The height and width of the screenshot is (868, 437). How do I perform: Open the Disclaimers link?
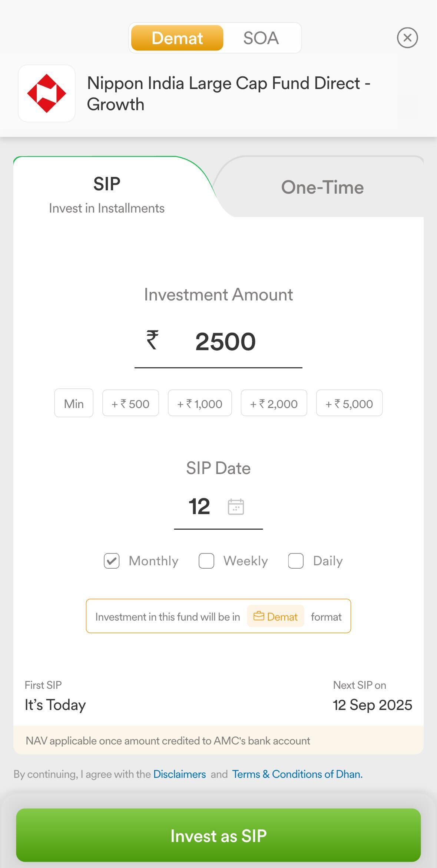pyautogui.click(x=179, y=774)
